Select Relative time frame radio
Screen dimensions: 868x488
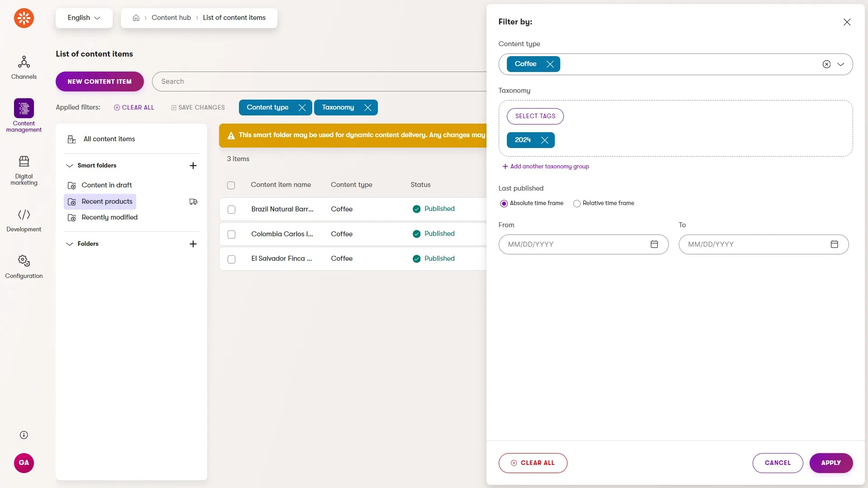577,203
